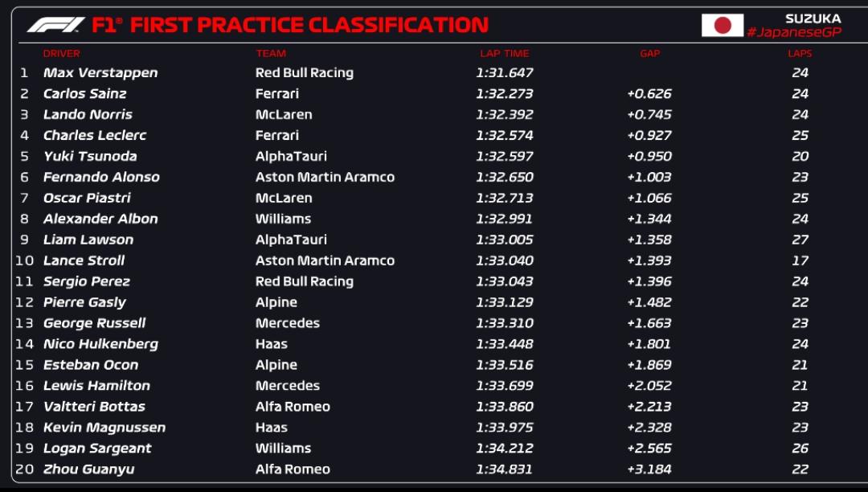Click the Japanese flag icon

[x=723, y=25]
